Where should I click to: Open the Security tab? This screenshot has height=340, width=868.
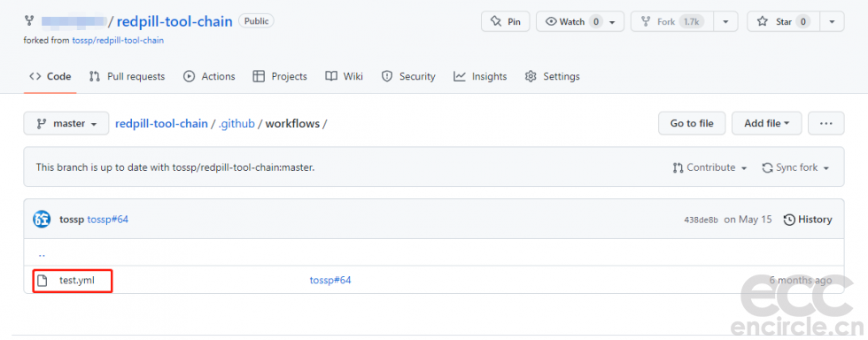408,76
